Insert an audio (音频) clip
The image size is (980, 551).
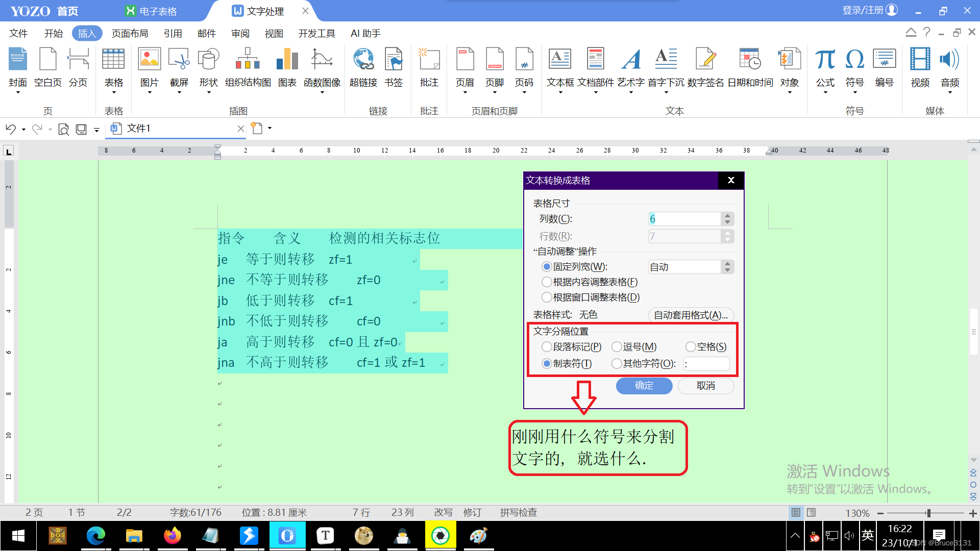949,60
